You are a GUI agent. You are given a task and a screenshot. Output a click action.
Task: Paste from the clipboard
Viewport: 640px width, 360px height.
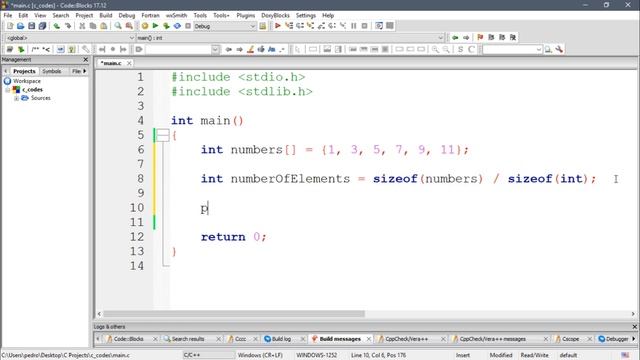click(x=104, y=26)
